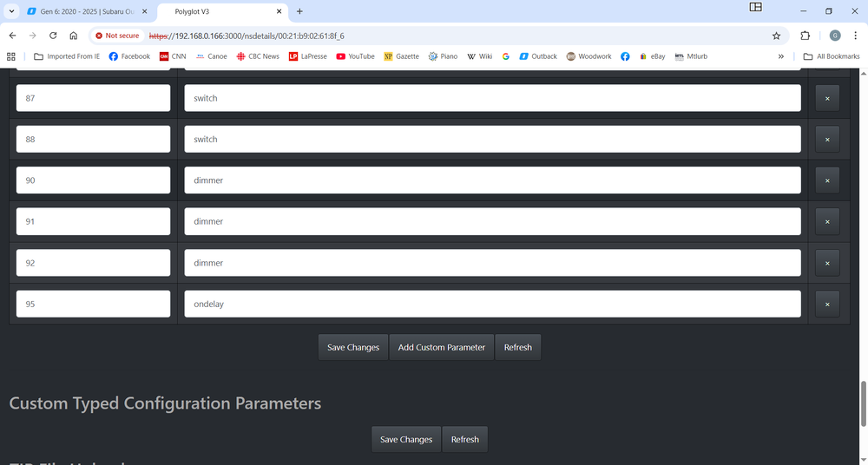Switch to the Subaru Gen 6 tab
The width and height of the screenshot is (868, 465).
[82, 11]
